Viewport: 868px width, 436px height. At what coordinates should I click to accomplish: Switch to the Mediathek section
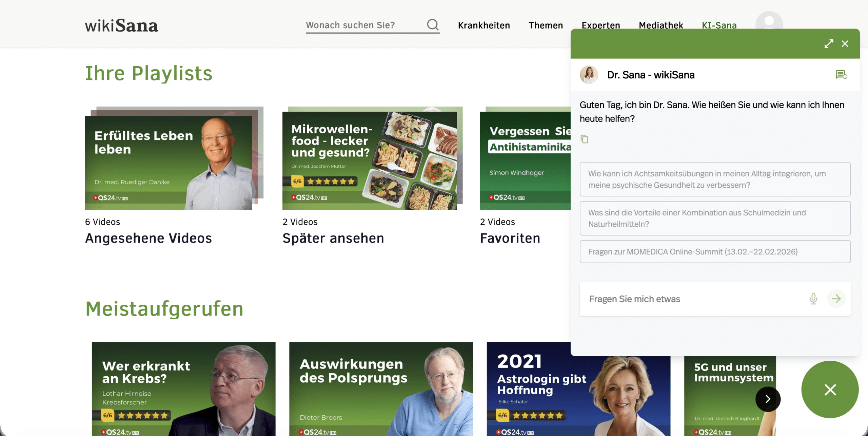tap(661, 24)
